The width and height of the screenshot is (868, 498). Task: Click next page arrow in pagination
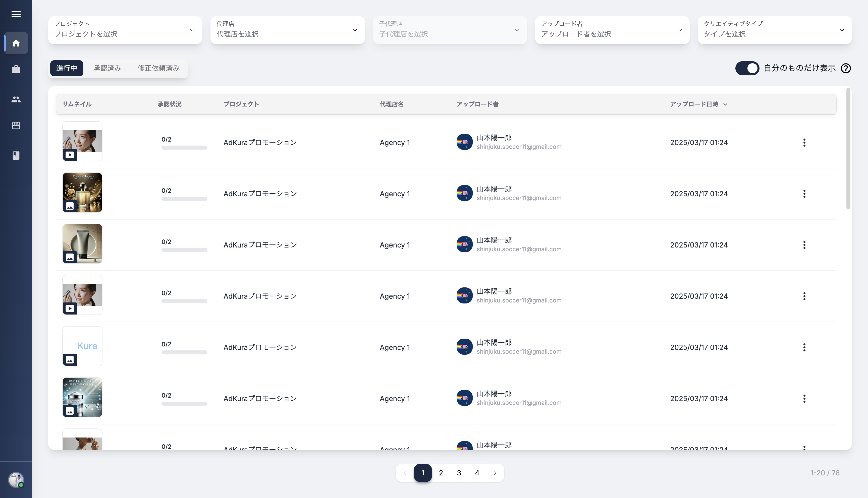(x=495, y=473)
